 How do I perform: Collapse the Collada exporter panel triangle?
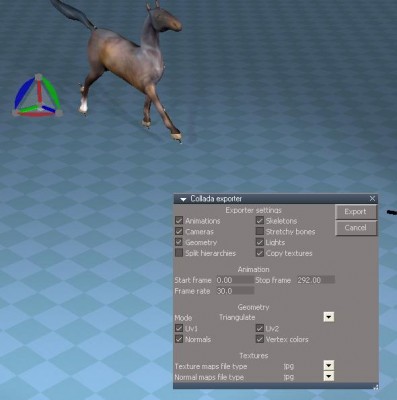pos(183,200)
